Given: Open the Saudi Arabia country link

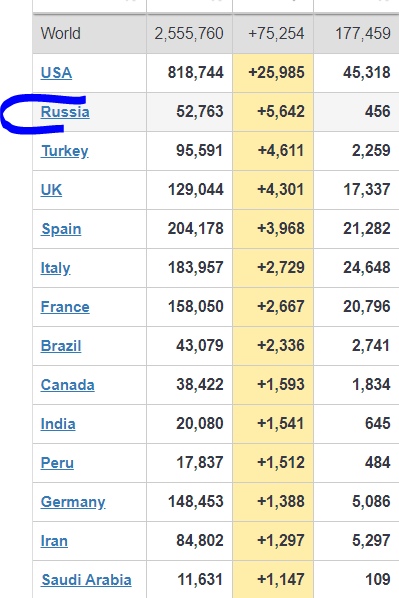Looking at the screenshot, I should click(x=86, y=580).
